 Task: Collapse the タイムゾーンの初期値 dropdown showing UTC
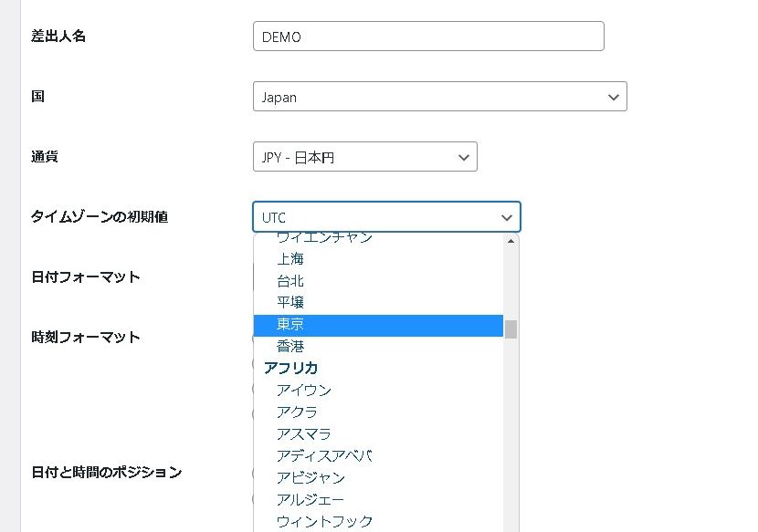click(386, 217)
